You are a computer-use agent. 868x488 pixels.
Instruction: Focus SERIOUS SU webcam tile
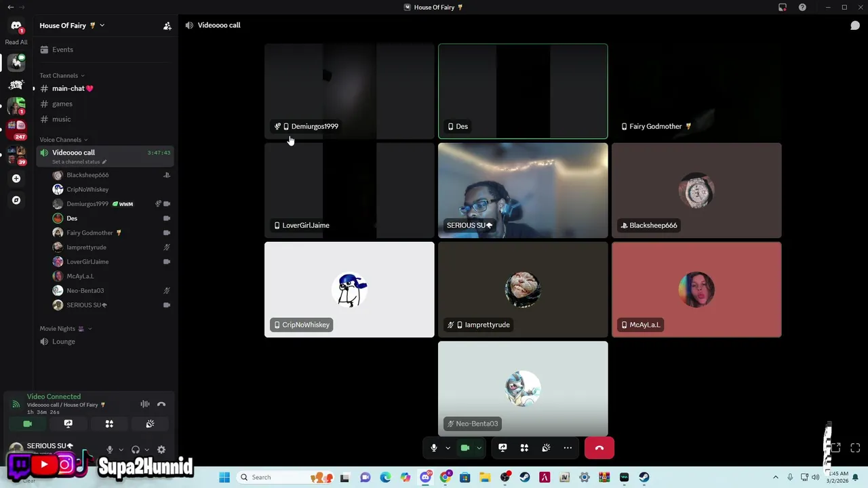point(523,190)
